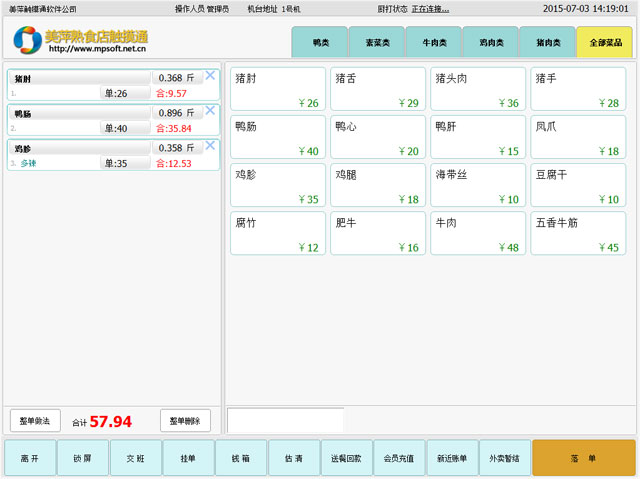The width and height of the screenshot is (640, 479).
Task: Add 五香牛筋 dish to the order
Action: (577, 234)
